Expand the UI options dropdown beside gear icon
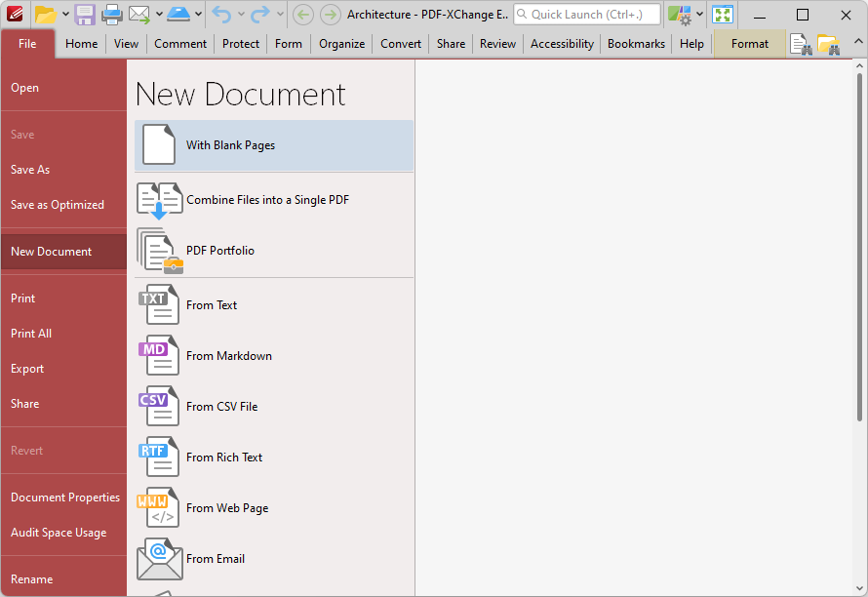This screenshot has height=597, width=868. [x=699, y=15]
